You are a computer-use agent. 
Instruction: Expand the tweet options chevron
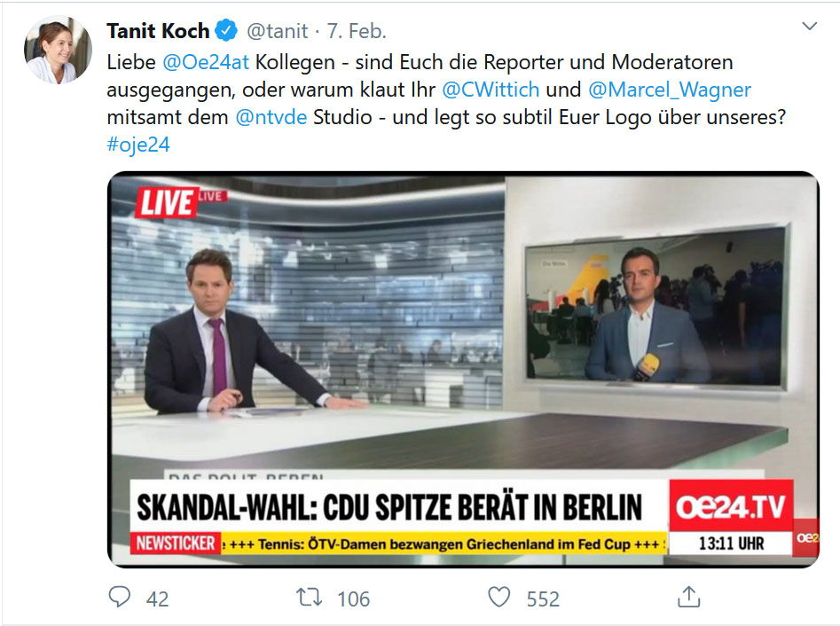click(x=809, y=26)
